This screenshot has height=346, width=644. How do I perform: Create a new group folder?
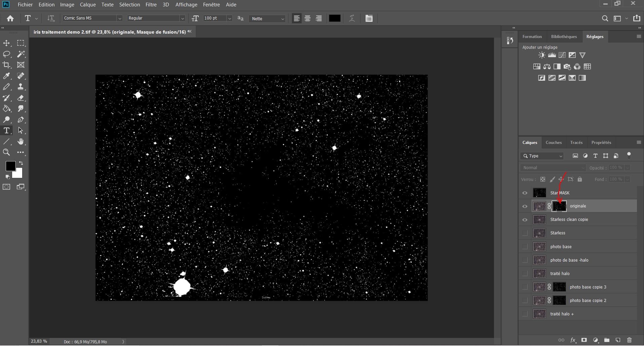607,340
